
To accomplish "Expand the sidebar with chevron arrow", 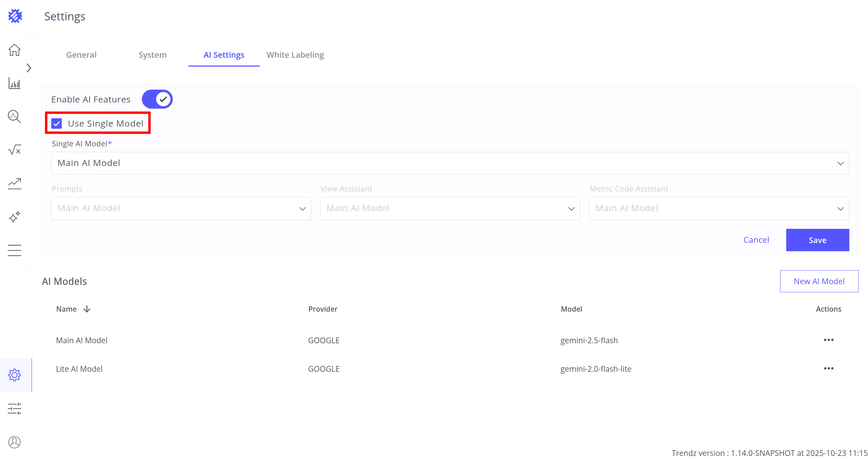I will pos(29,68).
